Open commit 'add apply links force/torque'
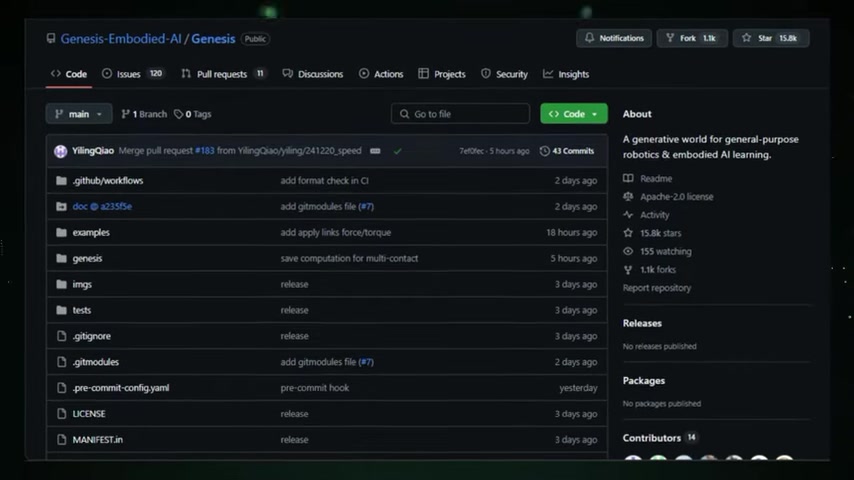This screenshot has width=854, height=480. pos(336,232)
